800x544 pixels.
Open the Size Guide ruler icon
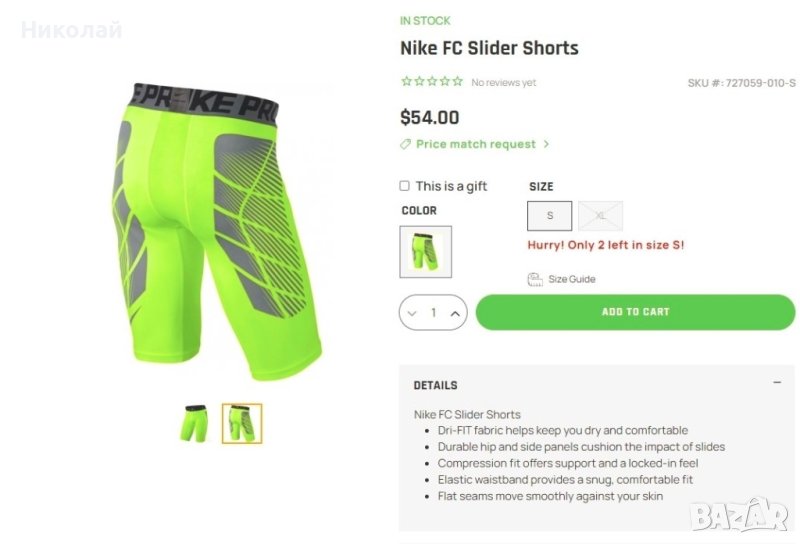tap(535, 279)
